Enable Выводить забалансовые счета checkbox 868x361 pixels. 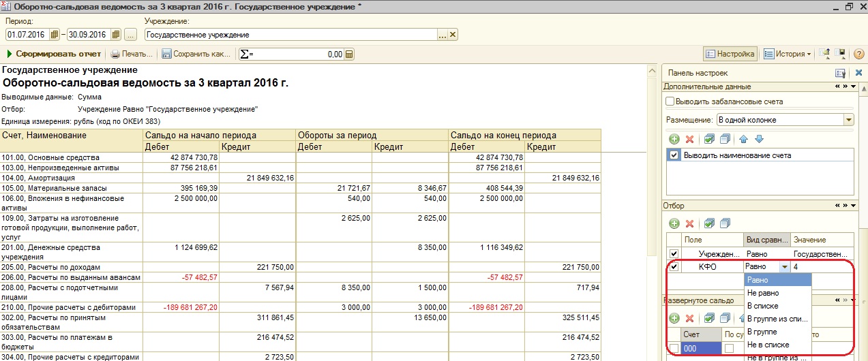tap(670, 101)
